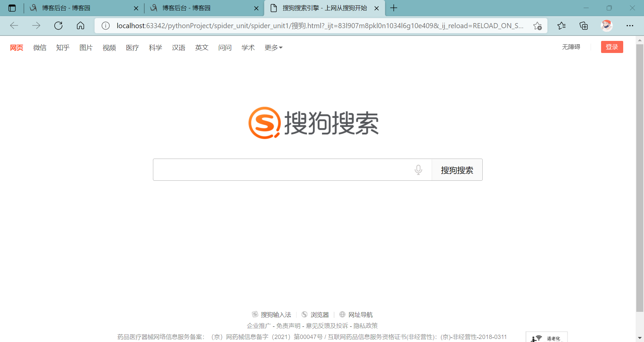
Task: Click the 搜狗搜索 search button
Action: 457,170
